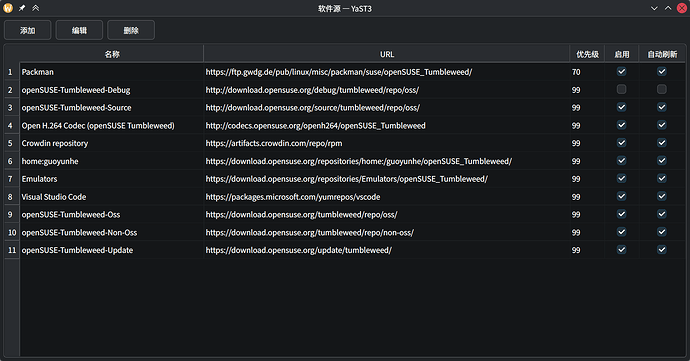Click the 添加 (Add) button

tap(27, 30)
